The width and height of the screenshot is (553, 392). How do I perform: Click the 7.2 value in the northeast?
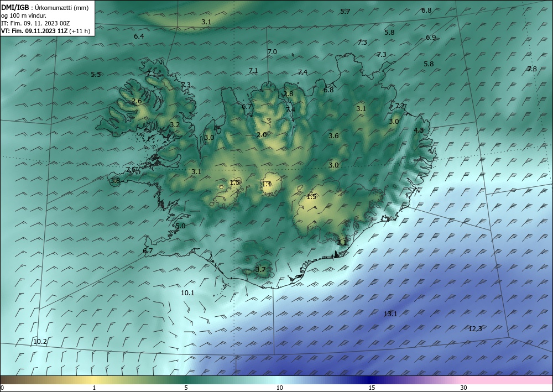tap(400, 106)
